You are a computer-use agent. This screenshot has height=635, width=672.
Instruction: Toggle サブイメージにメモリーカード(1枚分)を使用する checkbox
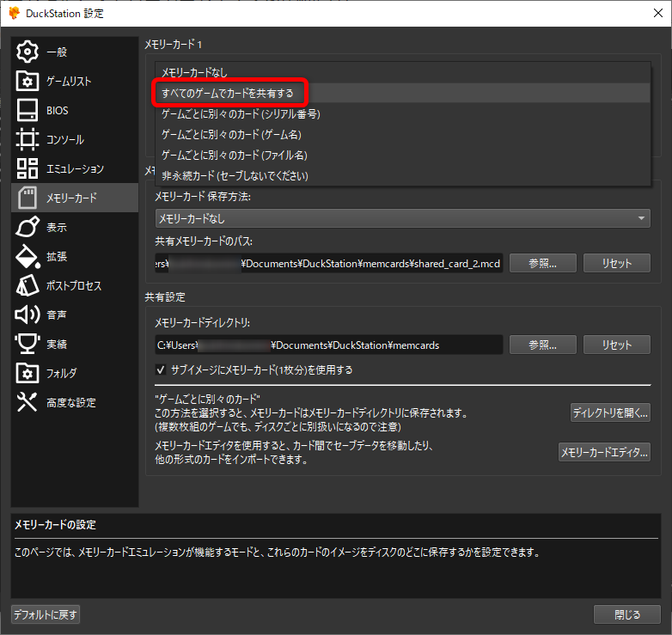point(161,369)
